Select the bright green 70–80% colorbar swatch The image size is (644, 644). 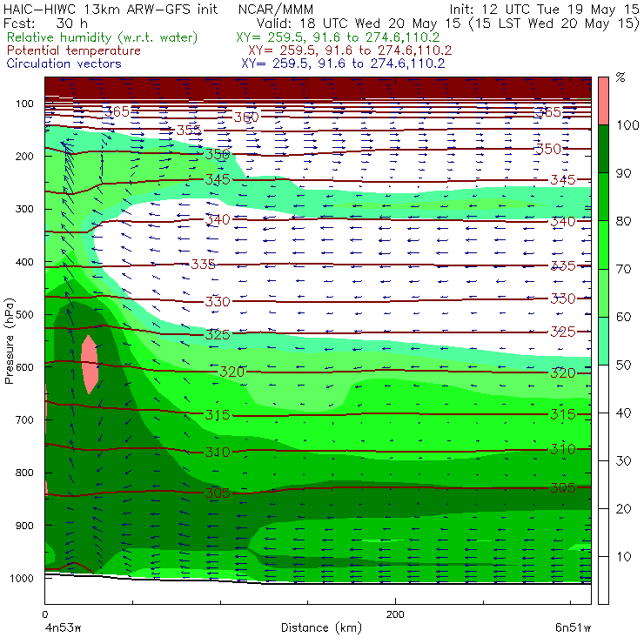pyautogui.click(x=603, y=245)
